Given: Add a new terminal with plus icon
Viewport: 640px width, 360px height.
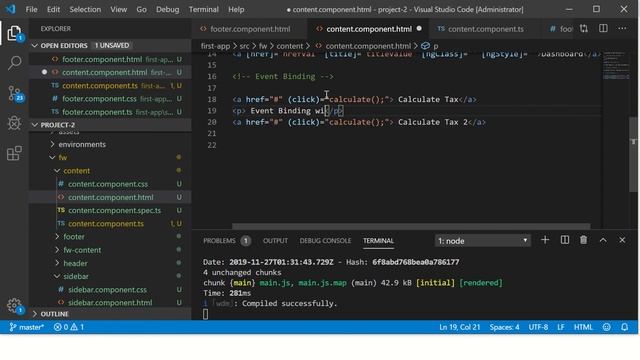Looking at the screenshot, I should (545, 240).
